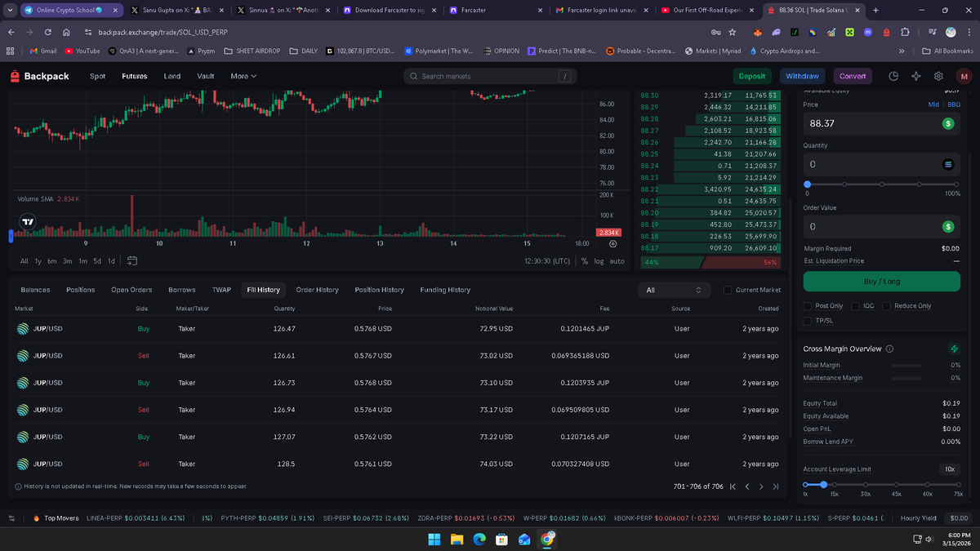Image resolution: width=980 pixels, height=551 pixels.
Task: Open the M account avatar menu
Action: click(x=964, y=76)
